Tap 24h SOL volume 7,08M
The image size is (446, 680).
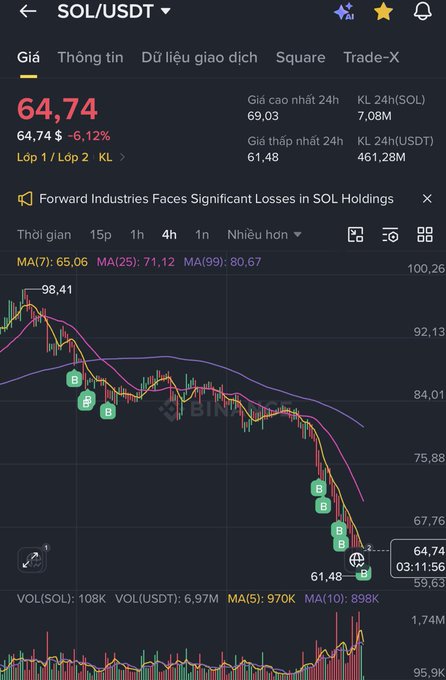374,116
